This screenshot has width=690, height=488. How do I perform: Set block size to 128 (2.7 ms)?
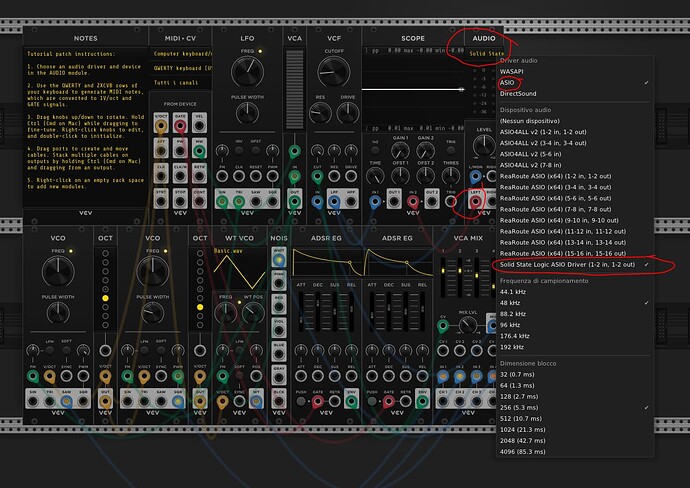click(x=574, y=396)
